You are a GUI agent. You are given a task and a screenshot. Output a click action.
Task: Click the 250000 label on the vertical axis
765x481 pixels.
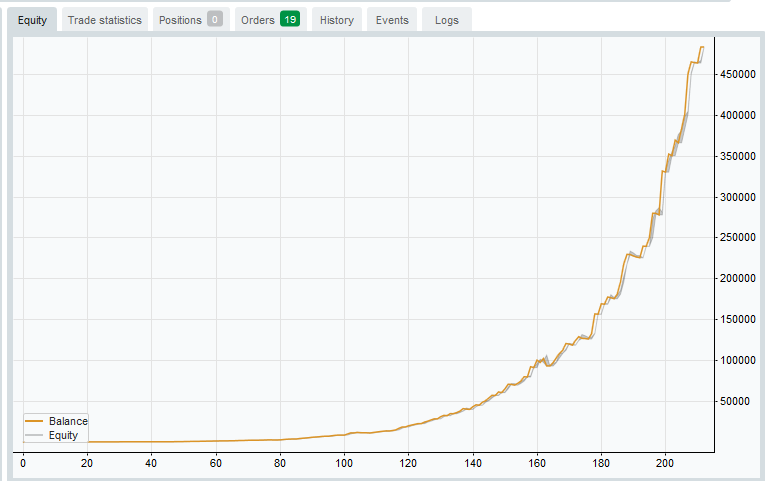742,238
